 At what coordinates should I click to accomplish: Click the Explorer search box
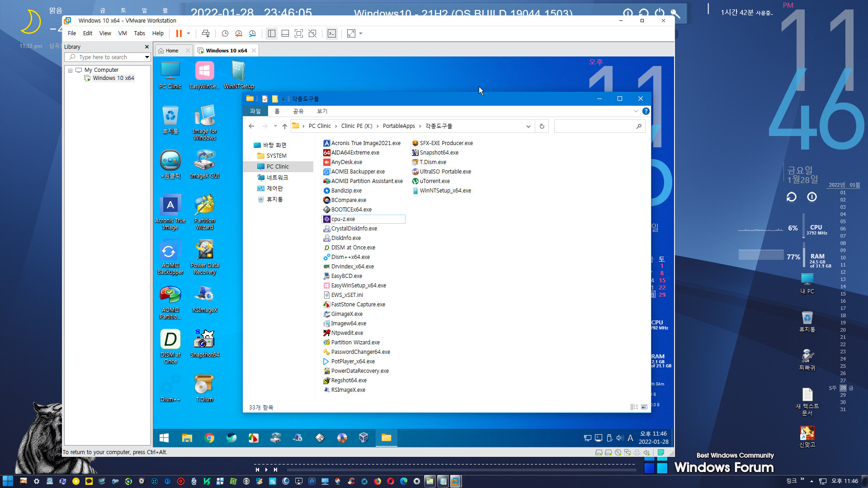pyautogui.click(x=599, y=127)
